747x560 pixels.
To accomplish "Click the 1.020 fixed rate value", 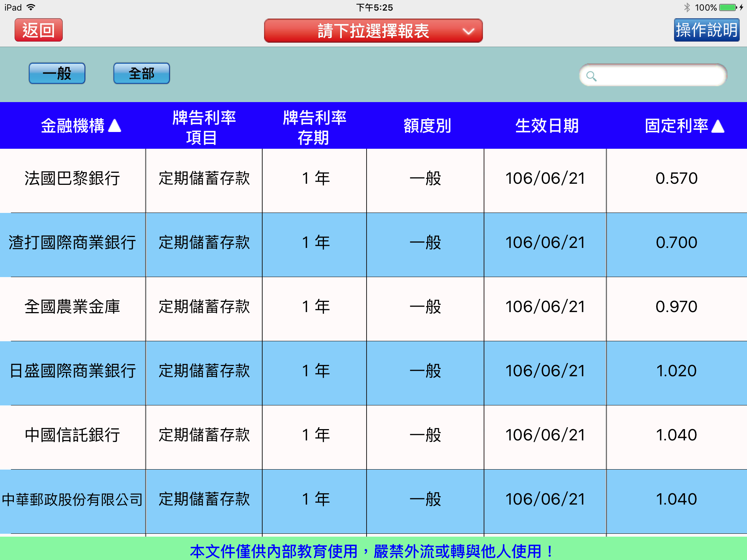I will click(x=677, y=371).
